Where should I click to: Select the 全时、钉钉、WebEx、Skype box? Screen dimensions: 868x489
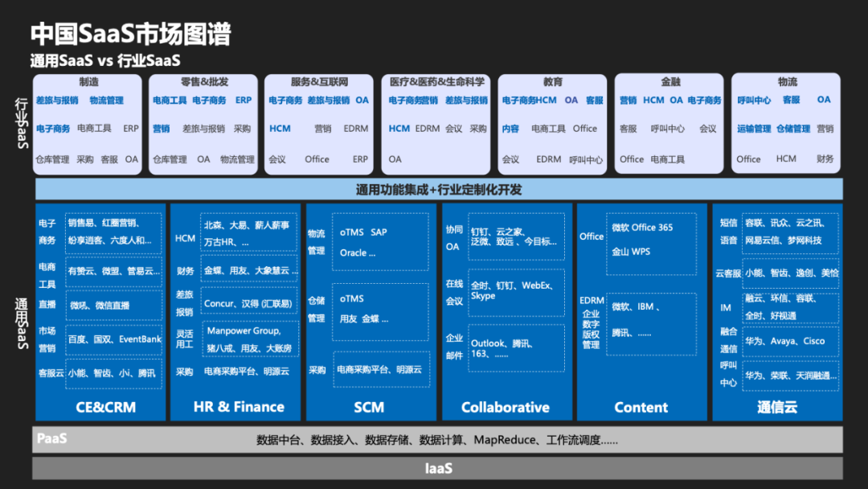[516, 293]
